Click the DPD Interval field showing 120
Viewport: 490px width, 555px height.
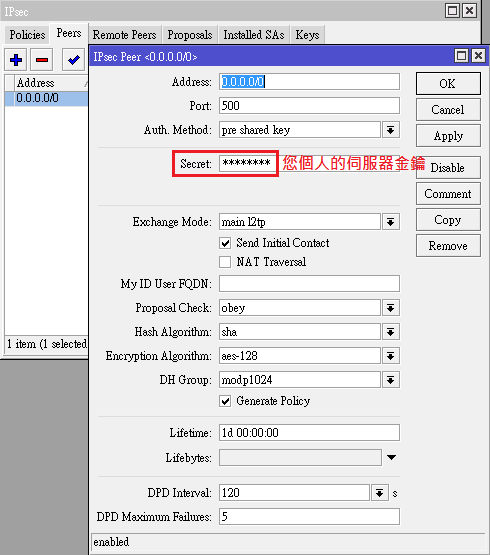[294, 493]
